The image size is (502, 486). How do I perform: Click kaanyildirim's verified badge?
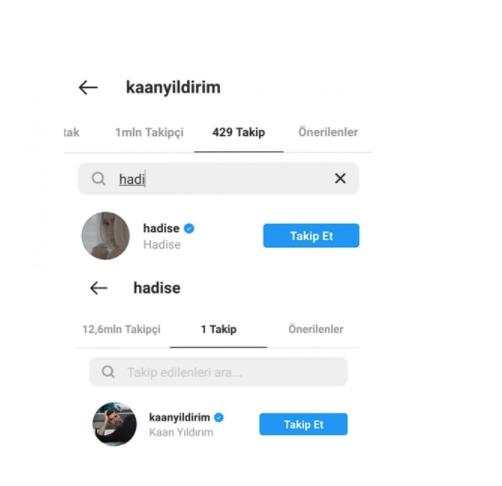[219, 417]
